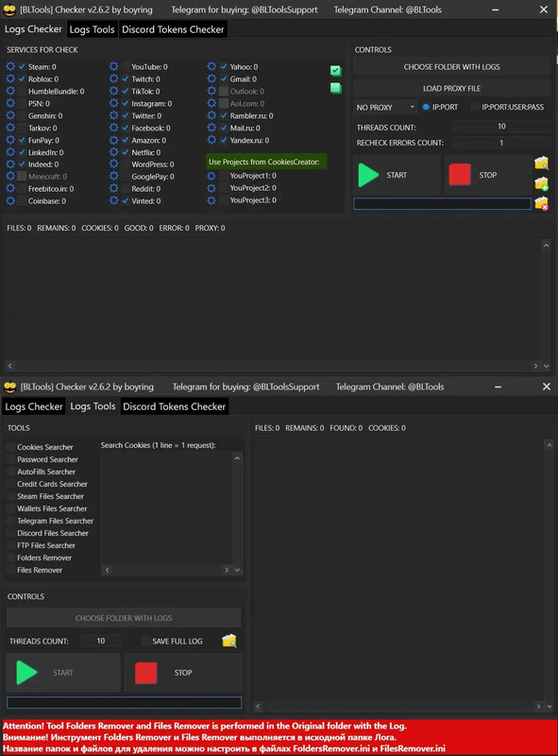Click scroll-left arrow of bottom window results
The image size is (558, 756).
tap(259, 706)
